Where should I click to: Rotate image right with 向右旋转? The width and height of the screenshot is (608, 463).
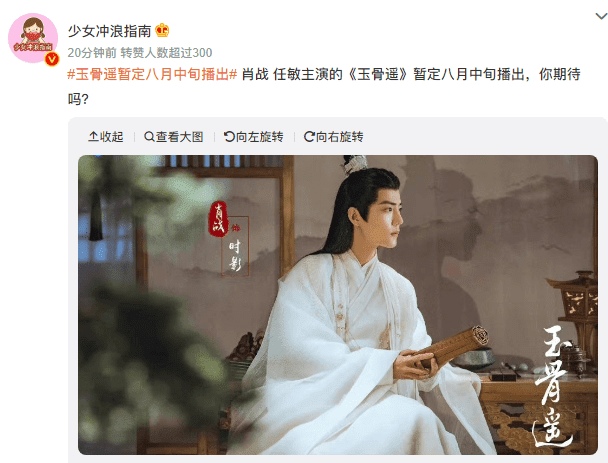pyautogui.click(x=333, y=136)
